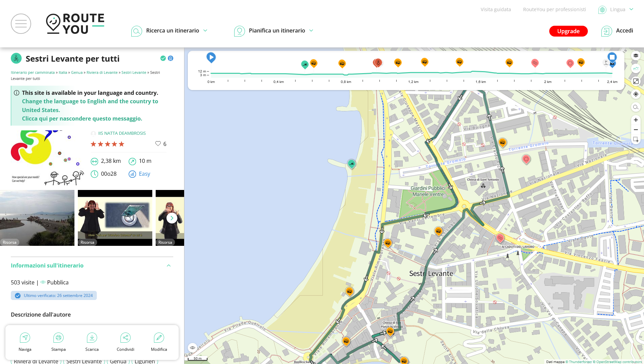This screenshot has width=644, height=364.
Task: Toggle the elevation profile chart
Action: 636,68
